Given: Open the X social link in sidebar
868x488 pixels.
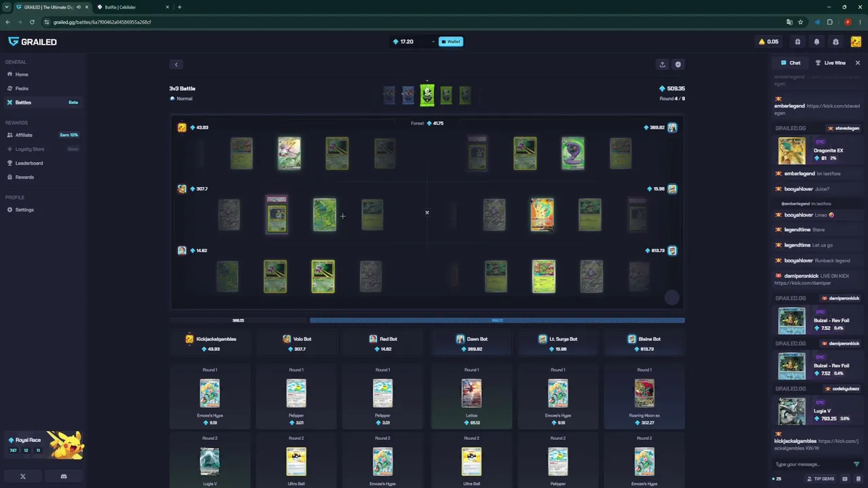Looking at the screenshot, I should click(x=23, y=476).
